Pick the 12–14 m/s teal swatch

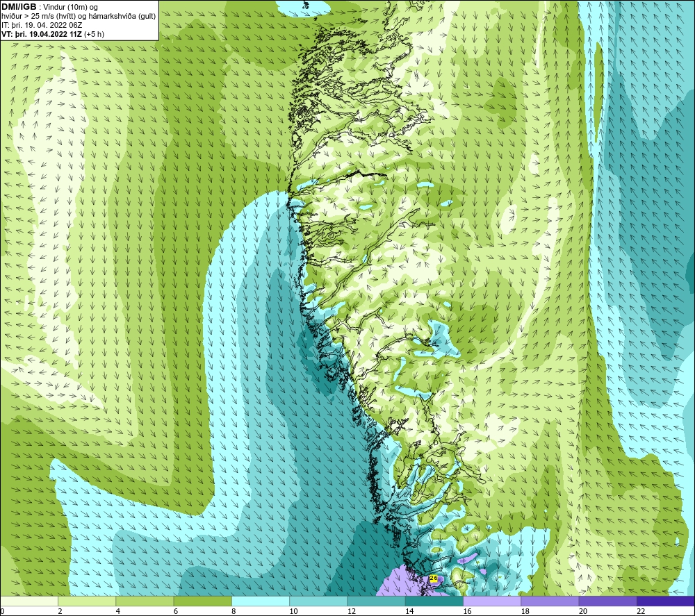tap(376, 601)
